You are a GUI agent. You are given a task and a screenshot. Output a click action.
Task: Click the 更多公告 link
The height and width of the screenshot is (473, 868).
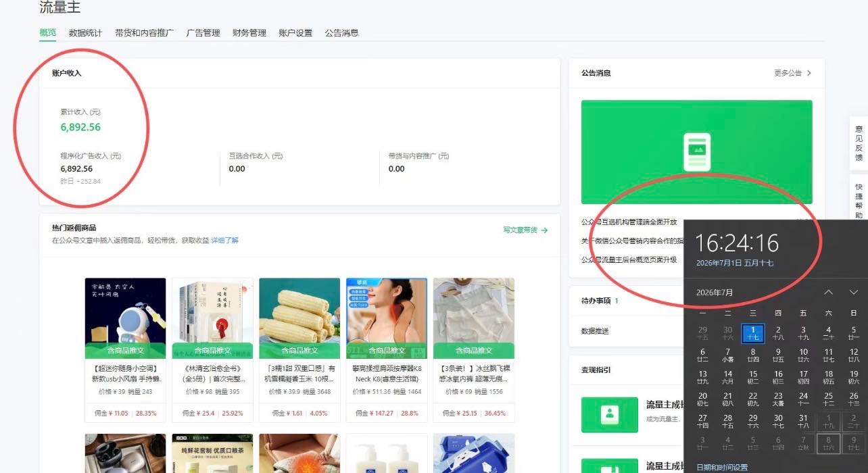pyautogui.click(x=788, y=73)
